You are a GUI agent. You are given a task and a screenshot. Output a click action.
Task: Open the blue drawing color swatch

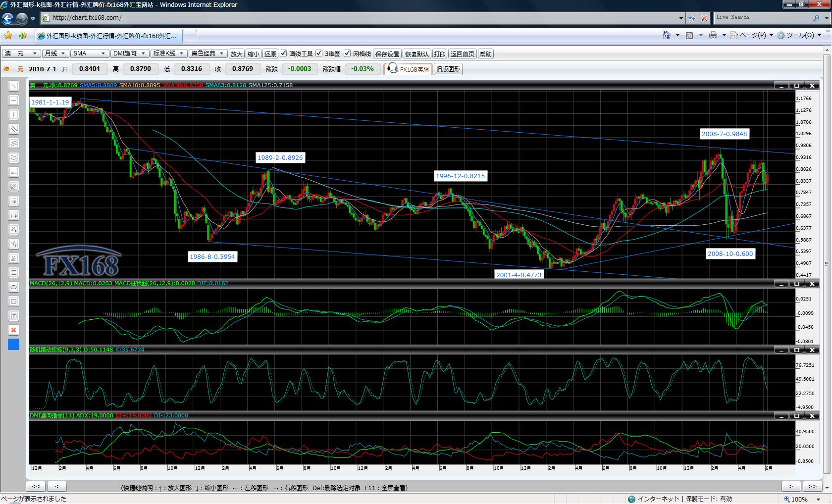(x=14, y=345)
